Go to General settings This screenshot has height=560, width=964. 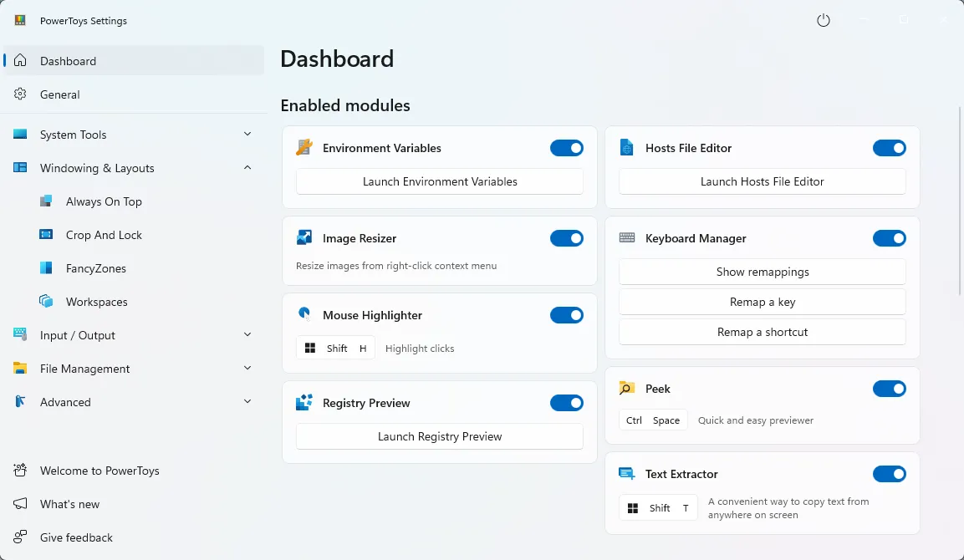click(x=61, y=94)
